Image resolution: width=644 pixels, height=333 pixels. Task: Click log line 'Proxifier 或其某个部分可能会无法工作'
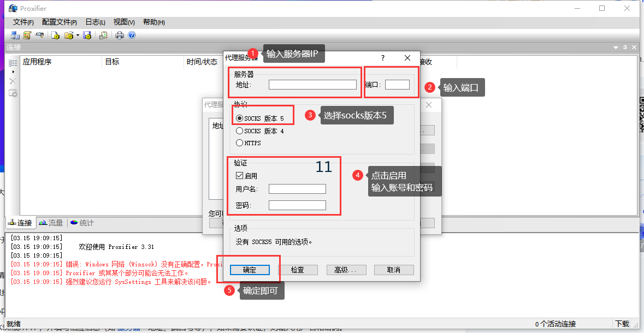pyautogui.click(x=100, y=273)
